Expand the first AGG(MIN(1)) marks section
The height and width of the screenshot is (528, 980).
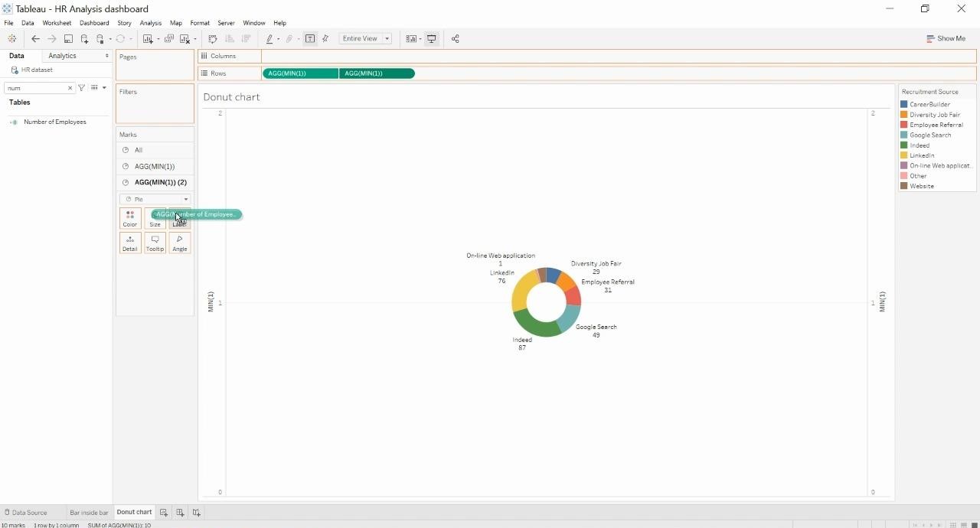[x=155, y=166]
